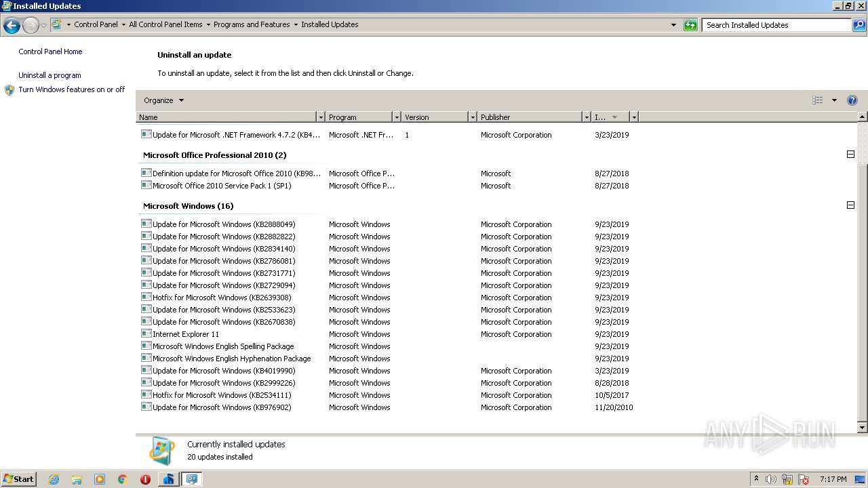
Task: Select update KB2670838
Action: 387,322
